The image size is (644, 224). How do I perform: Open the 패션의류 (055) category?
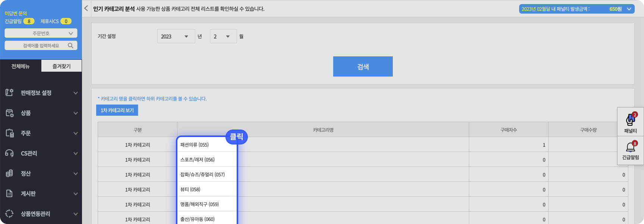point(195,145)
